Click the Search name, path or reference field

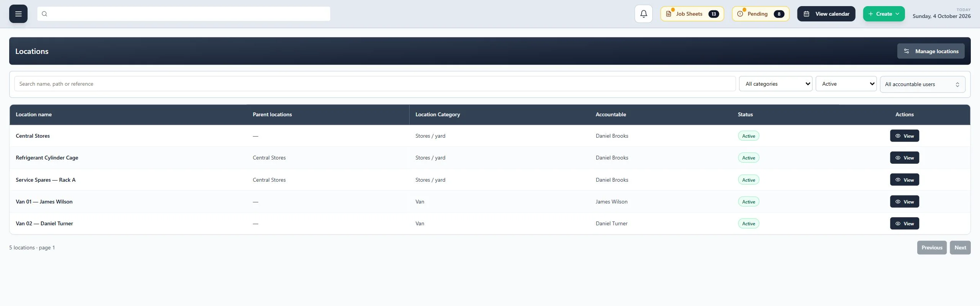(375, 84)
